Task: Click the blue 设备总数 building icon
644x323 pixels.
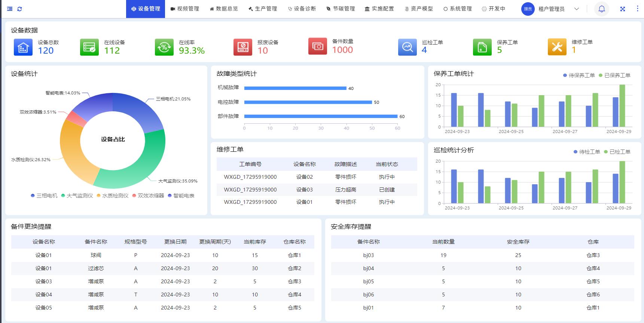Action: [23, 47]
